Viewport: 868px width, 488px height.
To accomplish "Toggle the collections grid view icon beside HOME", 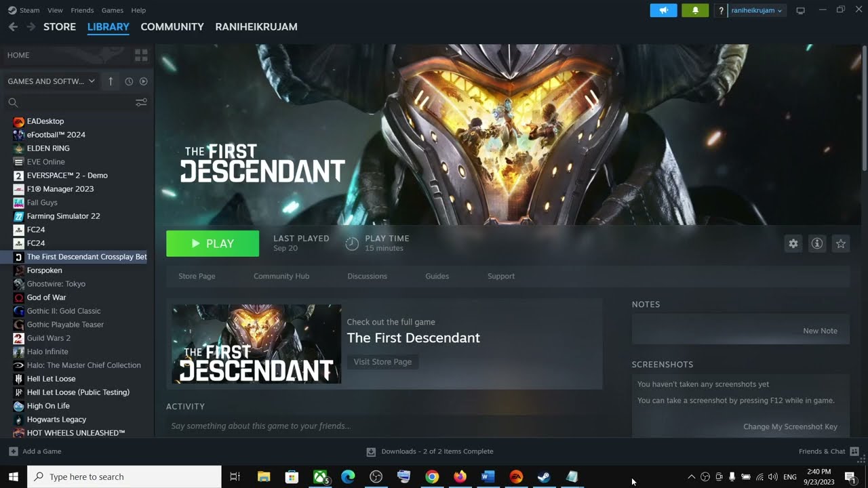I will pos(141,55).
